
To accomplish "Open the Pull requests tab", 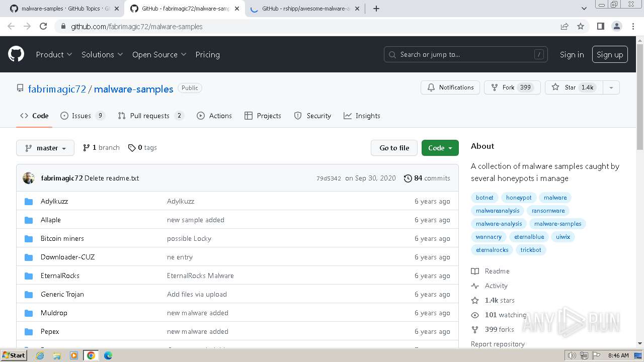I will point(150,116).
